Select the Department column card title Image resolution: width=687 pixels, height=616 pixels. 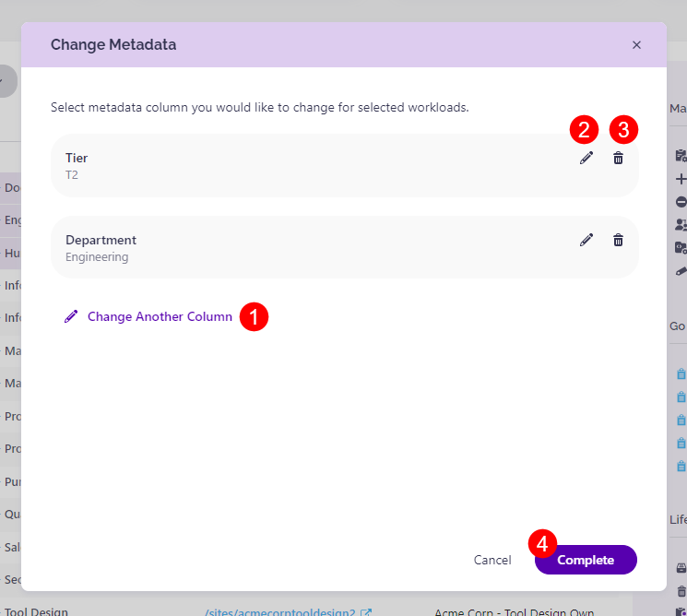pos(101,240)
